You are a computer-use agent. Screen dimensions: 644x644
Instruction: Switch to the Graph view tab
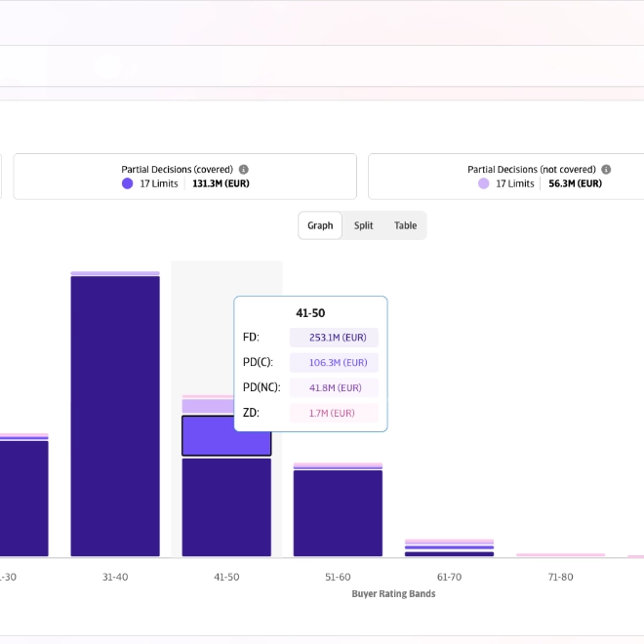(320, 225)
